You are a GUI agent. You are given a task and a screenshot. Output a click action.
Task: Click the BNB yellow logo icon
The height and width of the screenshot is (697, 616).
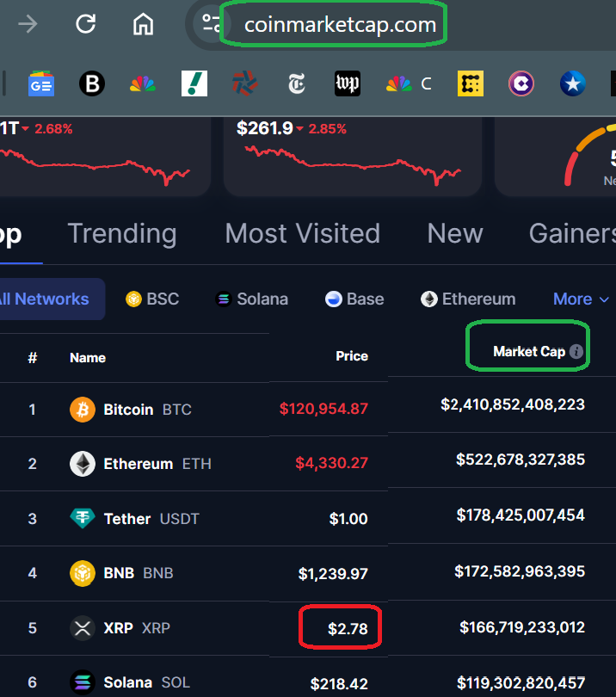tap(83, 573)
